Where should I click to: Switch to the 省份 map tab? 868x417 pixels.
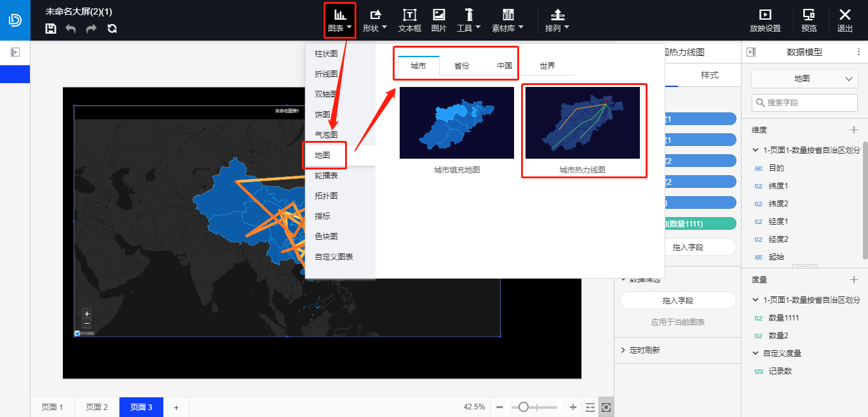(x=462, y=66)
